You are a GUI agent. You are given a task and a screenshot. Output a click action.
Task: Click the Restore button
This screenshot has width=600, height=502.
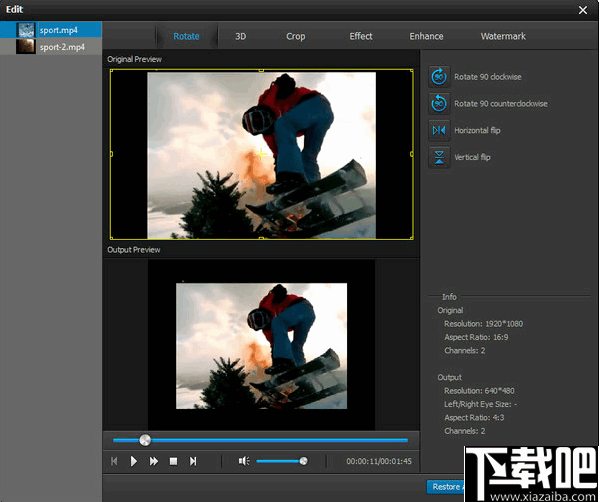[x=446, y=487]
